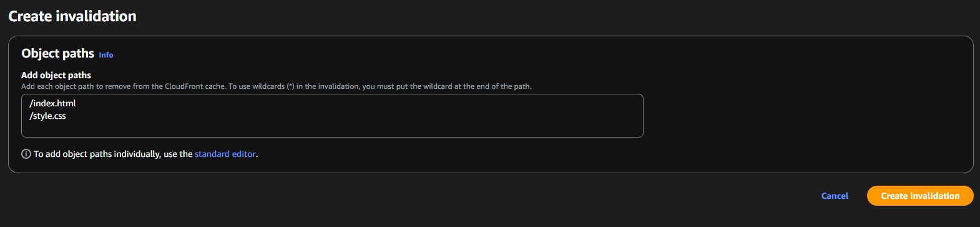Follow the standard editor link
The width and height of the screenshot is (980, 227).
(225, 154)
